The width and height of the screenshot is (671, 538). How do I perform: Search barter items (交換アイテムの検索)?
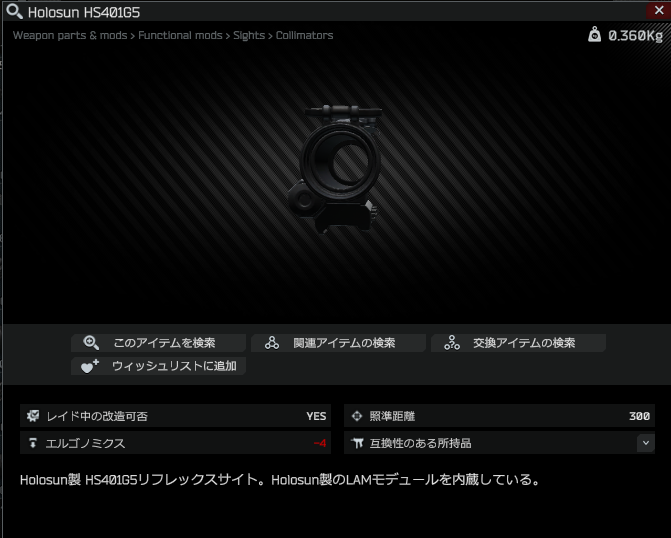pyautogui.click(x=518, y=343)
